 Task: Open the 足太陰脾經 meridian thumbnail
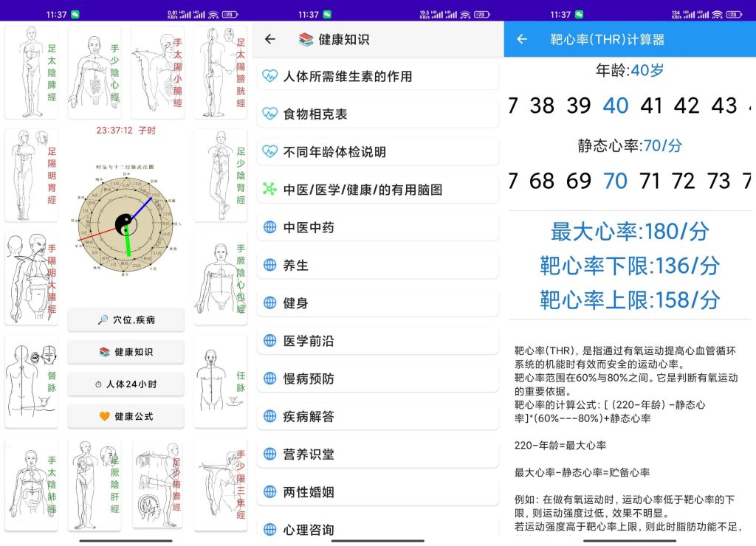click(31, 72)
